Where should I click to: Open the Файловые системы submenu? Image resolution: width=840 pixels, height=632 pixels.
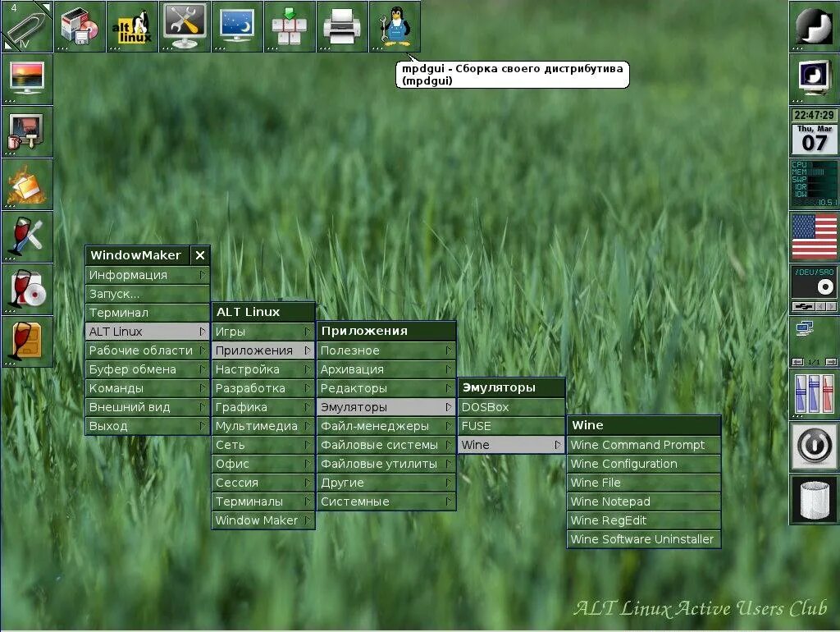click(x=386, y=445)
